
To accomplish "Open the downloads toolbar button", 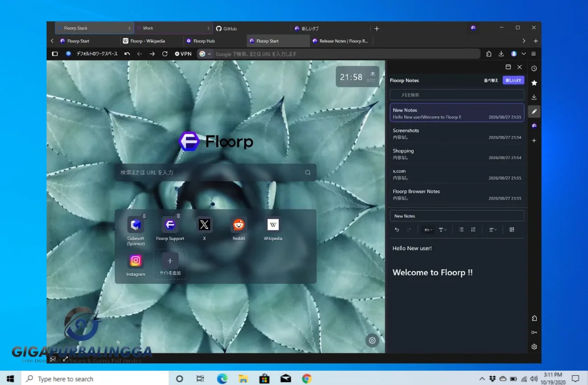I will coord(501,54).
